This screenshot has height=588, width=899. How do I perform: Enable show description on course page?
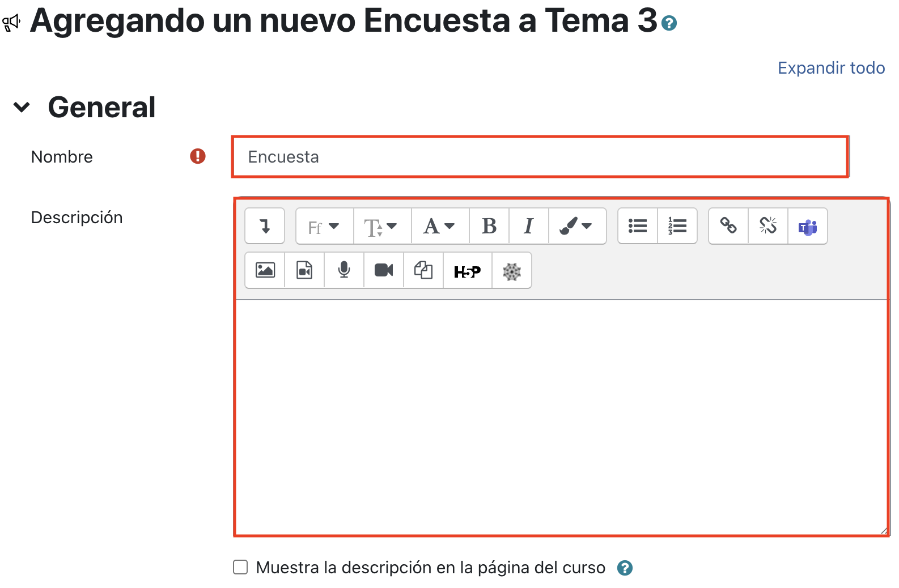[x=240, y=567]
